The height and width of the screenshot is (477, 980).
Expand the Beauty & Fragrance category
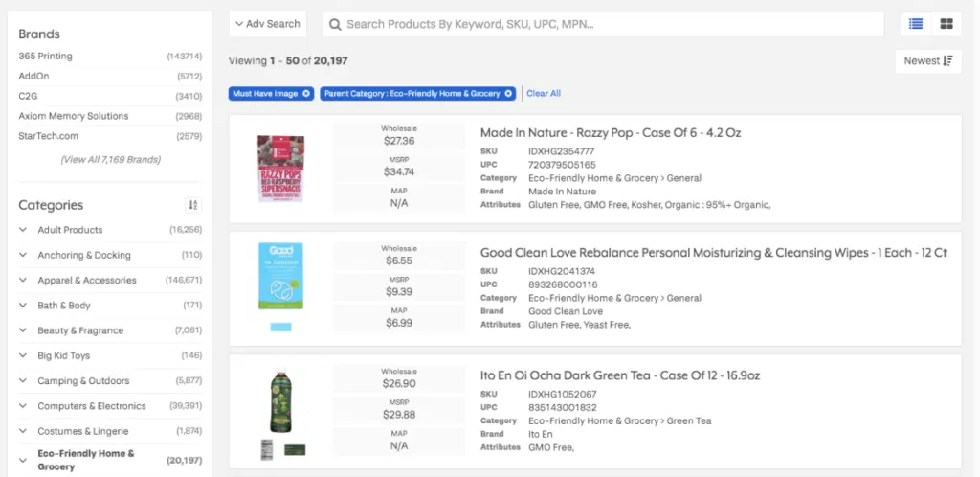23,330
